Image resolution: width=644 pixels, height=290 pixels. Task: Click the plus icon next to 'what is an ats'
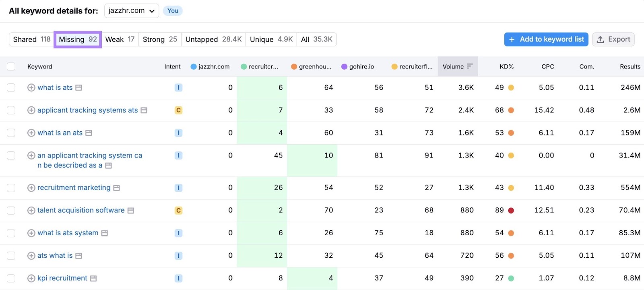(x=31, y=133)
